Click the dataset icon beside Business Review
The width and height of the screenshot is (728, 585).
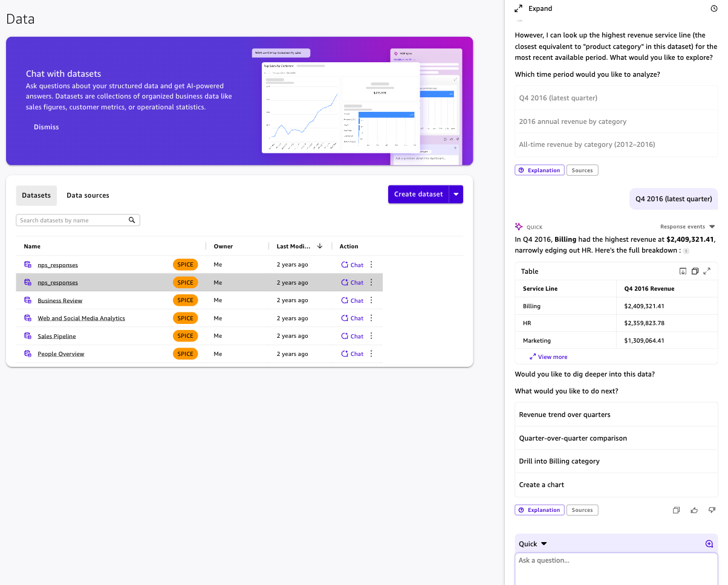27,300
